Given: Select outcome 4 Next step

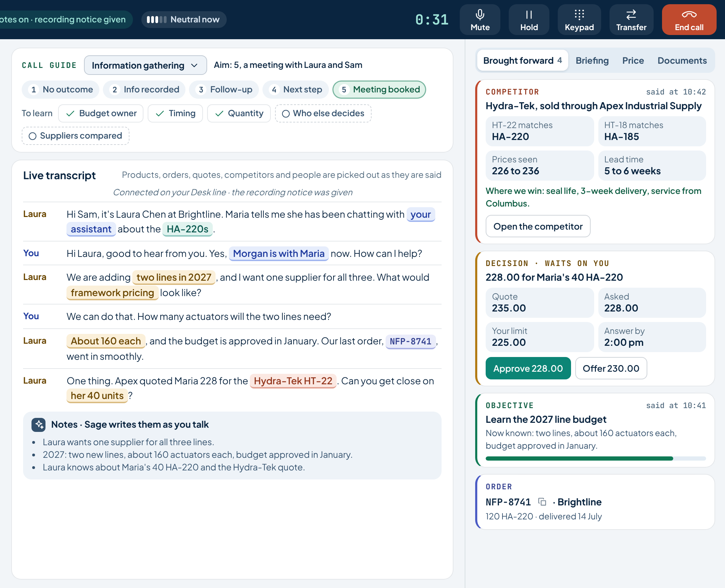Looking at the screenshot, I should pyautogui.click(x=295, y=90).
